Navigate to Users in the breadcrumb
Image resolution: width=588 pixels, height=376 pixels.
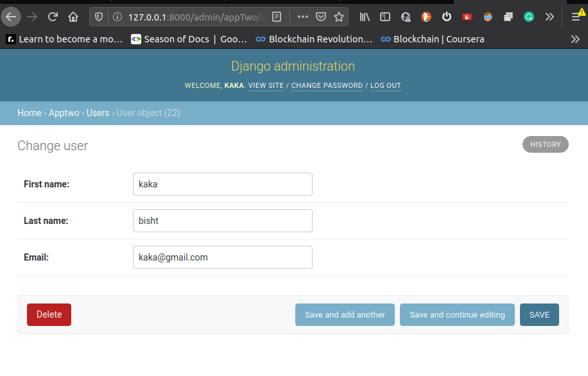[98, 113]
